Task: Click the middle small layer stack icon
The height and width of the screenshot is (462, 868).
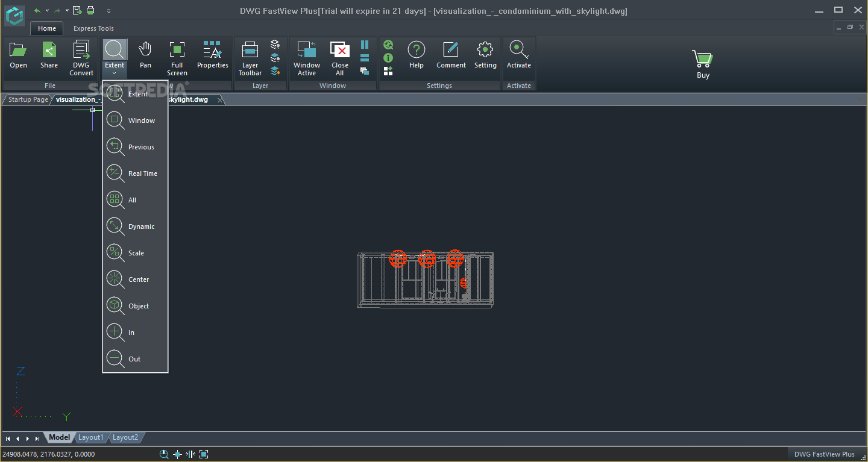Action: pos(275,58)
